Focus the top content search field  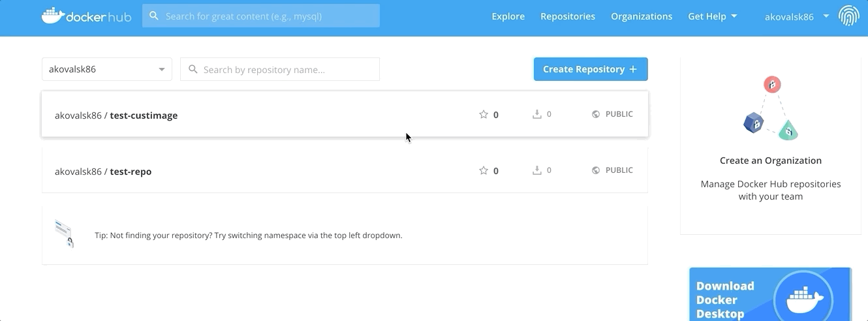(261, 16)
